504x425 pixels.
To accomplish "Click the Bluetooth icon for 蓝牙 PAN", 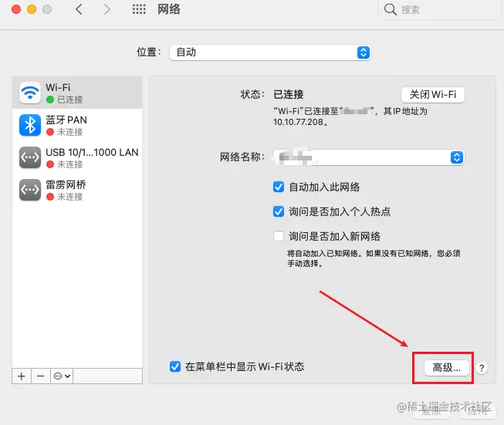I will pos(30,125).
